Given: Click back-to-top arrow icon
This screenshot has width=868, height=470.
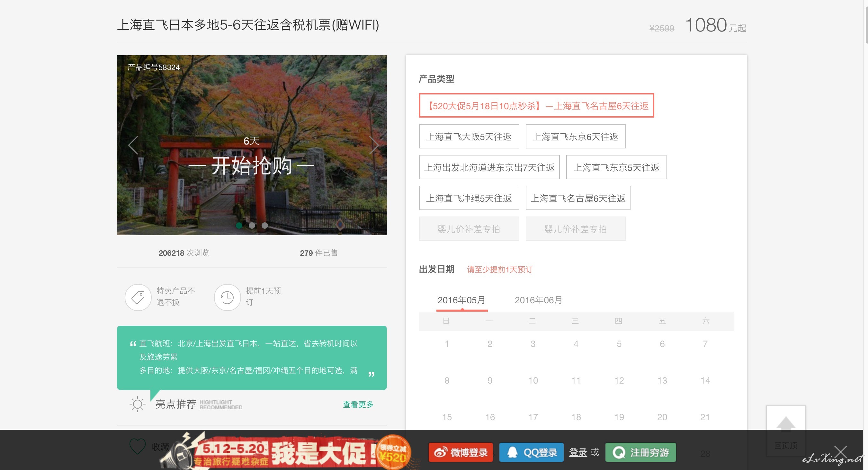Looking at the screenshot, I should 786,424.
